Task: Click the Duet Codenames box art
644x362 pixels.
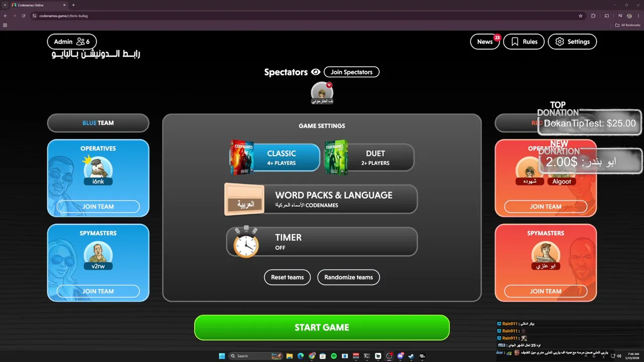Action: 336,157
